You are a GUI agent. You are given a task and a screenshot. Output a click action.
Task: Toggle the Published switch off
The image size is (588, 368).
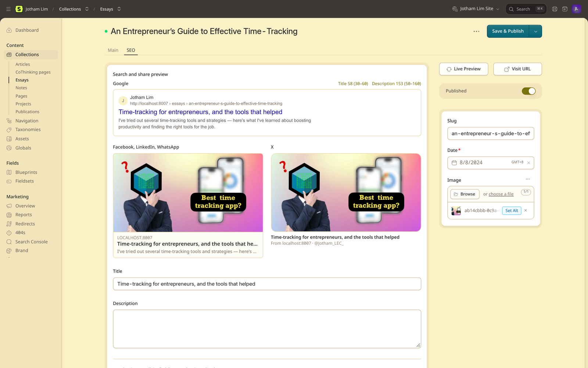[x=528, y=91]
